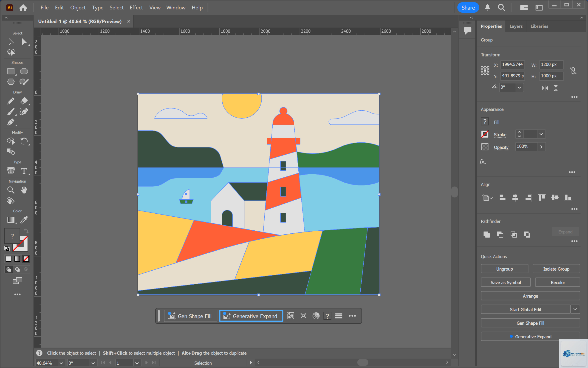Pick the Ellipse shape tool
Screen dimensions: 588x368
click(24, 71)
